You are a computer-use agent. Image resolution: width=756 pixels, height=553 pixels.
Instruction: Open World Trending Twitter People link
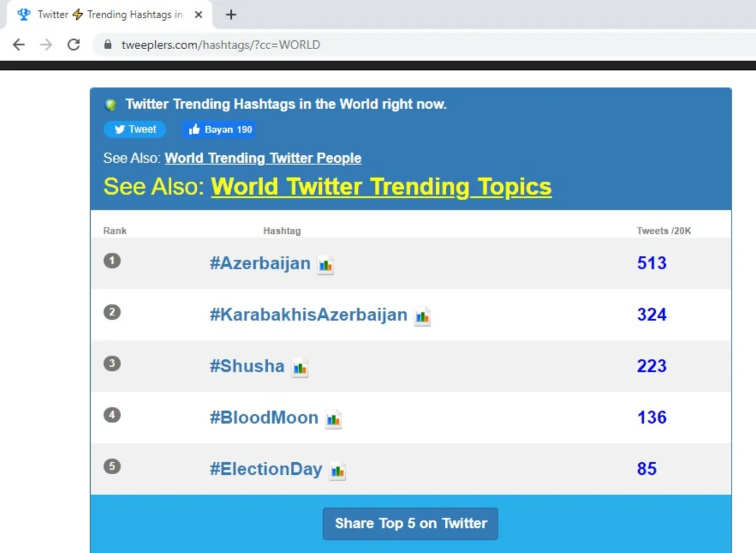263,158
